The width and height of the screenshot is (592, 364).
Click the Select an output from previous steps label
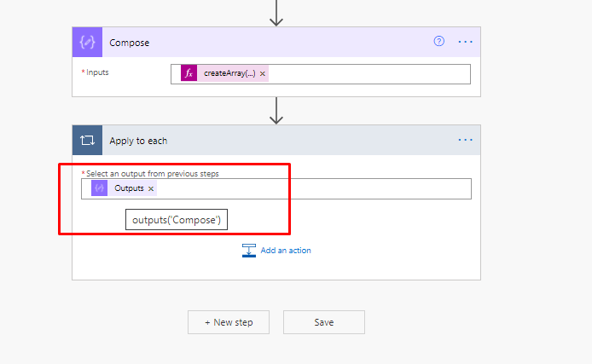tap(152, 174)
